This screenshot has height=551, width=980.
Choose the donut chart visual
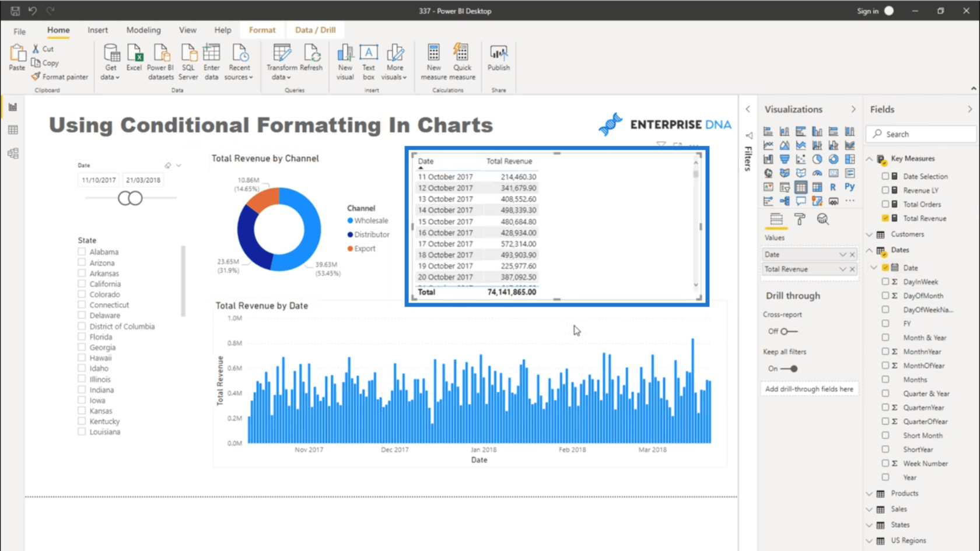[834, 159]
